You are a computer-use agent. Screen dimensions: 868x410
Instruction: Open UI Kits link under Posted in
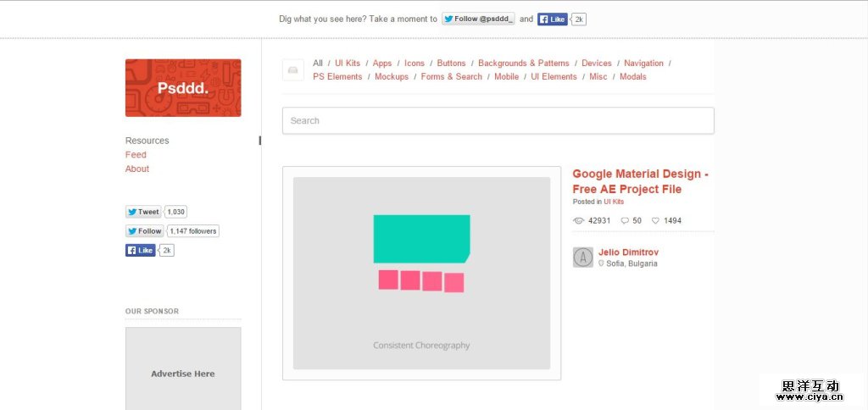click(614, 202)
